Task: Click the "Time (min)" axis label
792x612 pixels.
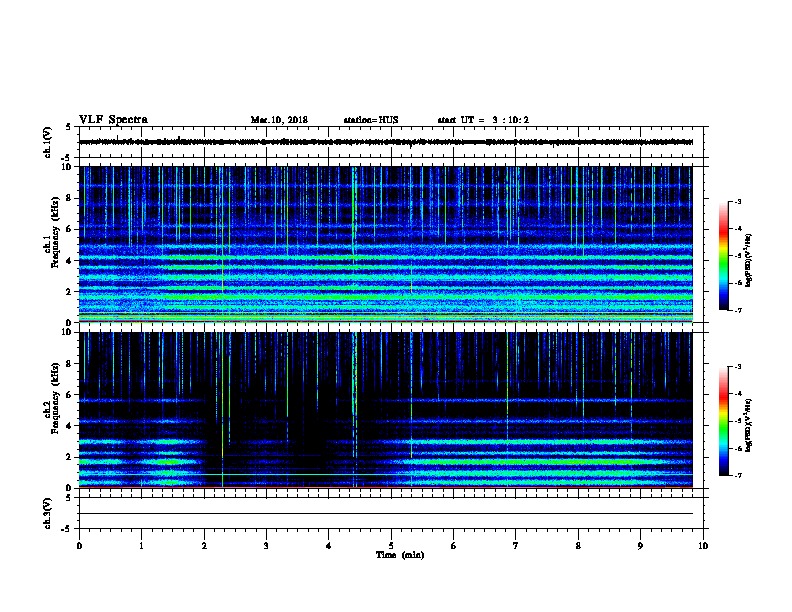Action: point(400,555)
